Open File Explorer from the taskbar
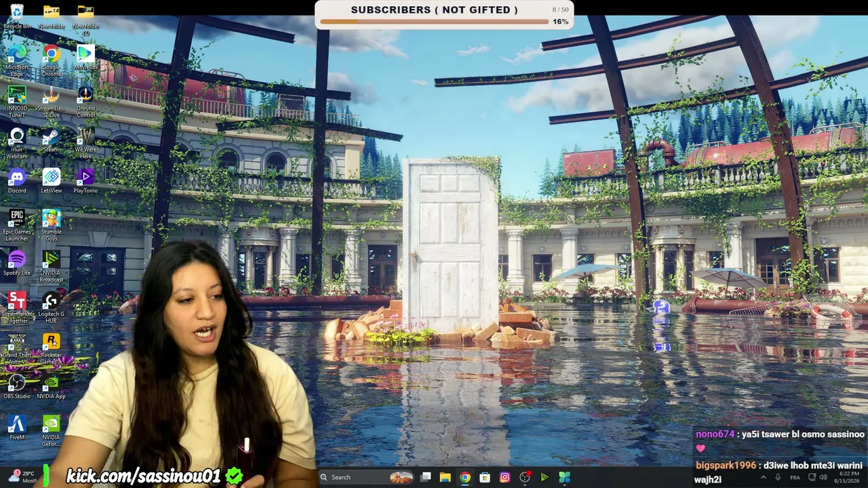Screen dimensions: 868x488 445,477
